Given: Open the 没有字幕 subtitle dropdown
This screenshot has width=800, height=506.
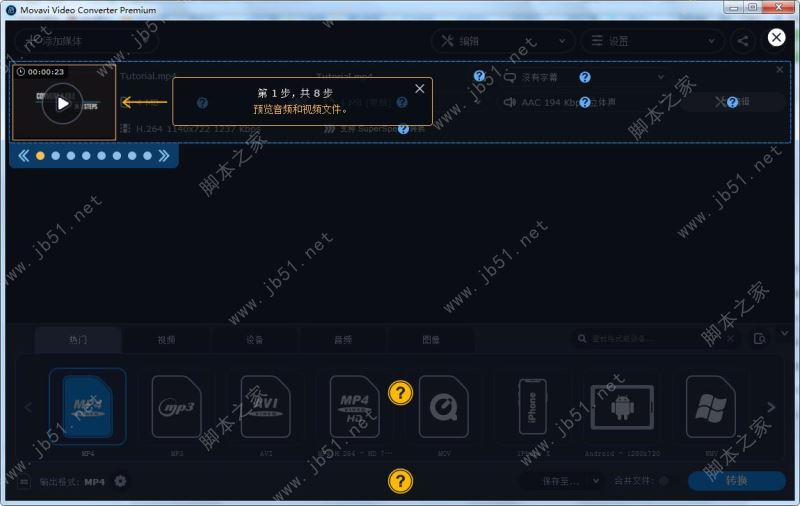Looking at the screenshot, I should (584, 77).
